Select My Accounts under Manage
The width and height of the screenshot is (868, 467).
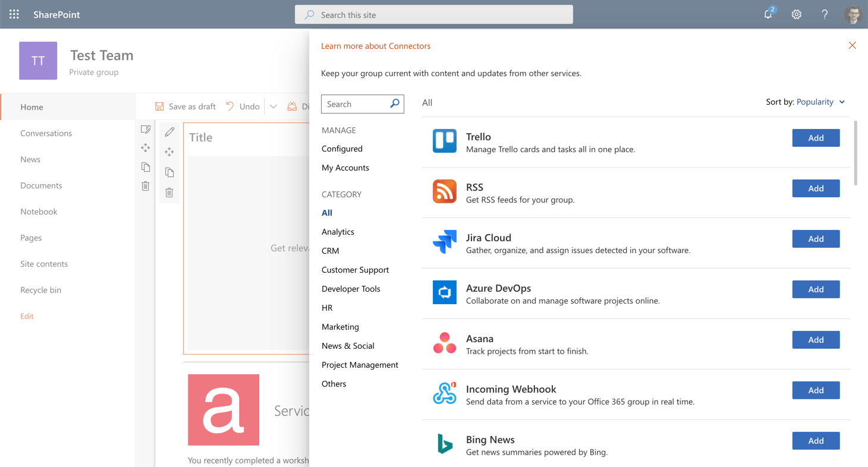(x=345, y=168)
